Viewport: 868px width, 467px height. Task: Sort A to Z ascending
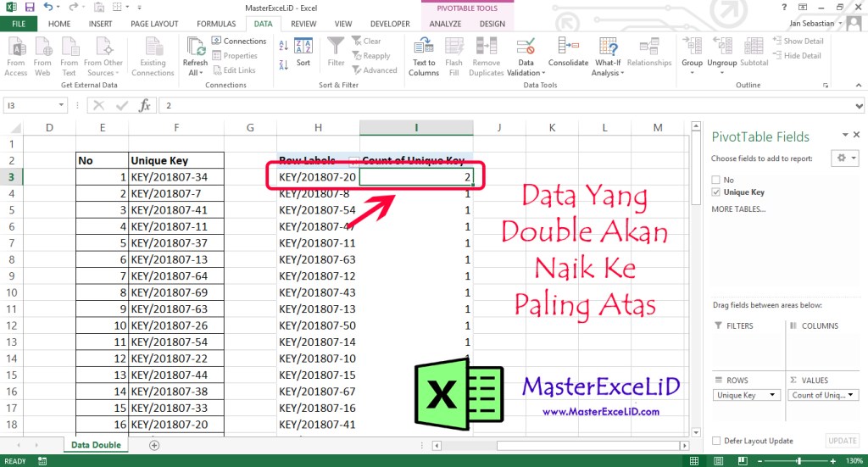[x=283, y=46]
